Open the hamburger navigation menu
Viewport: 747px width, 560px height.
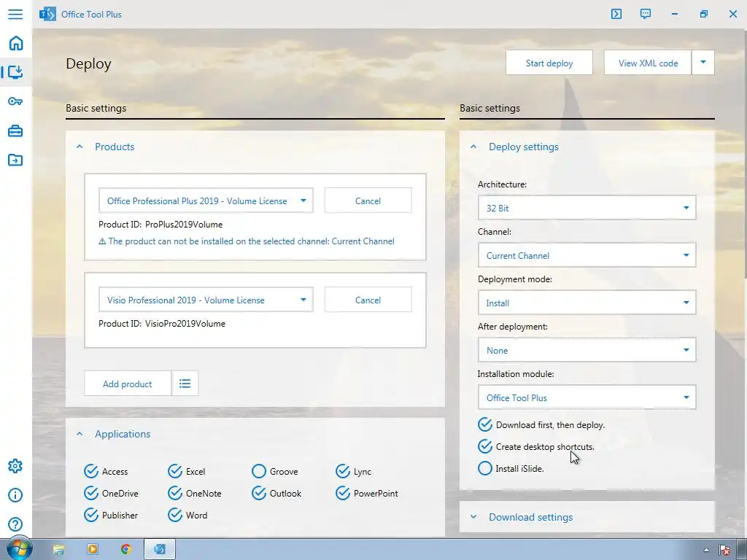(15, 14)
